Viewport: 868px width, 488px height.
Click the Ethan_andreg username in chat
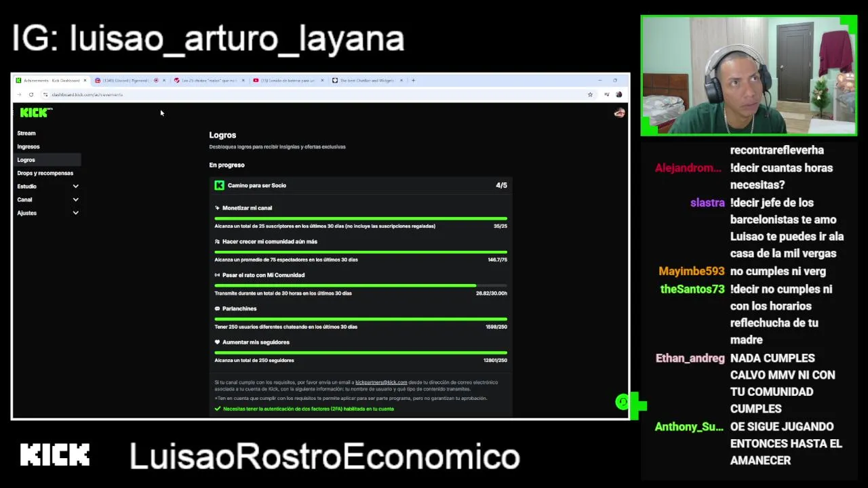point(690,359)
